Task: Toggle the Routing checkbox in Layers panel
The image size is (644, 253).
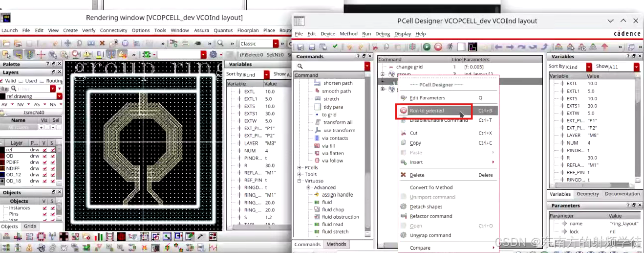Action: [x=43, y=81]
